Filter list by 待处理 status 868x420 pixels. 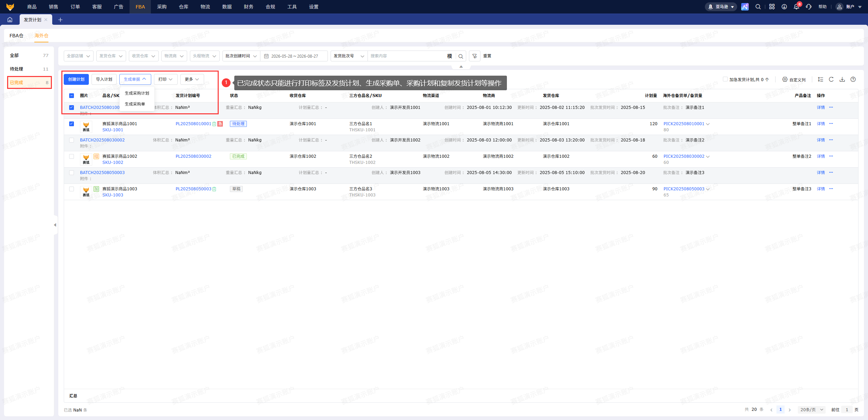[x=29, y=69]
